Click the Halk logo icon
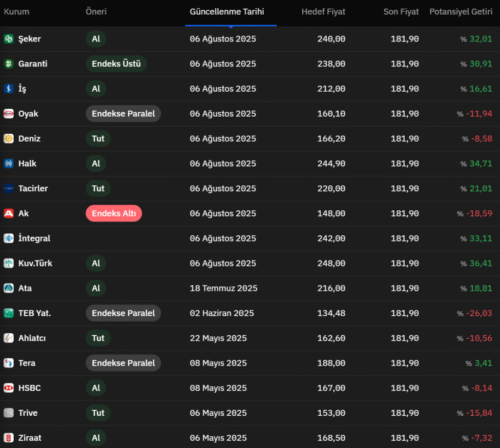Image resolution: width=500 pixels, height=448 pixels. [x=9, y=163]
